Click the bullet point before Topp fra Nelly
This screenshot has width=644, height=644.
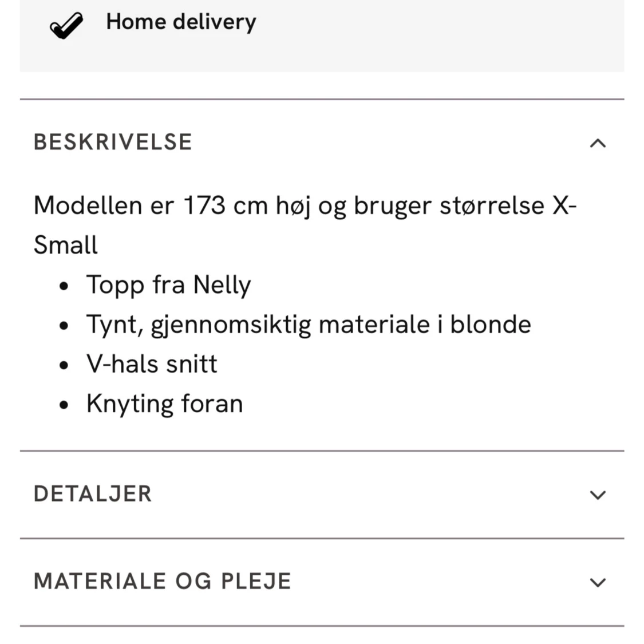tap(64, 286)
